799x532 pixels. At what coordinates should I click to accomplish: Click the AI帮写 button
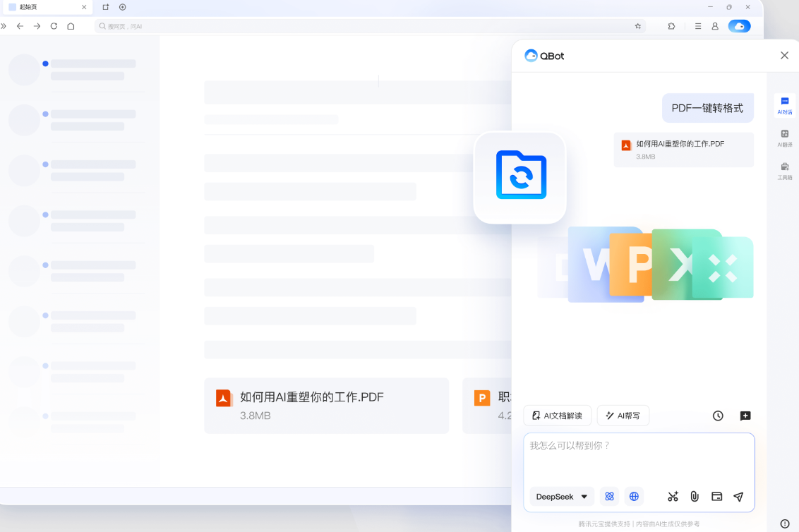point(623,416)
